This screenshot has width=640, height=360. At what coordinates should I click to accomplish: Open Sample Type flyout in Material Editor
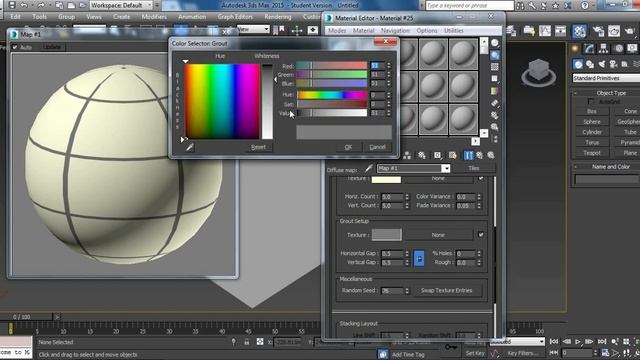pyautogui.click(x=495, y=44)
